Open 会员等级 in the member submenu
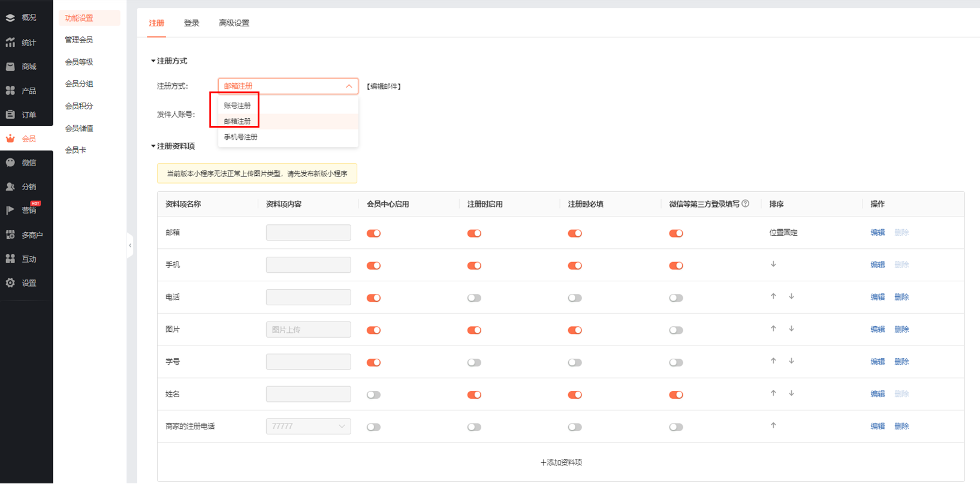 point(79,62)
